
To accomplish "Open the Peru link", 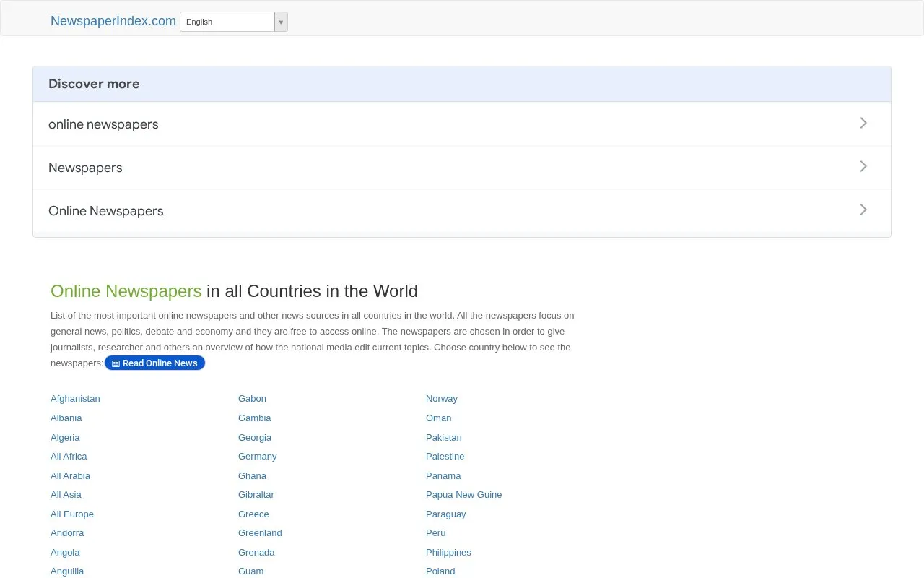I will 436,533.
